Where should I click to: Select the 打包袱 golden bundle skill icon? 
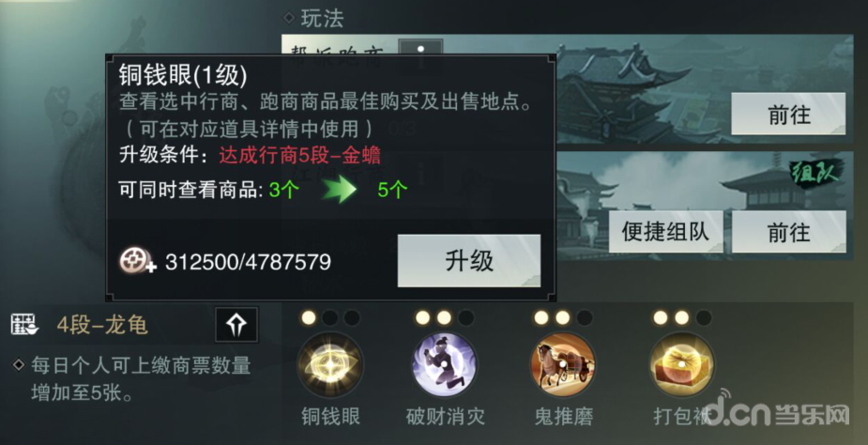point(682,364)
